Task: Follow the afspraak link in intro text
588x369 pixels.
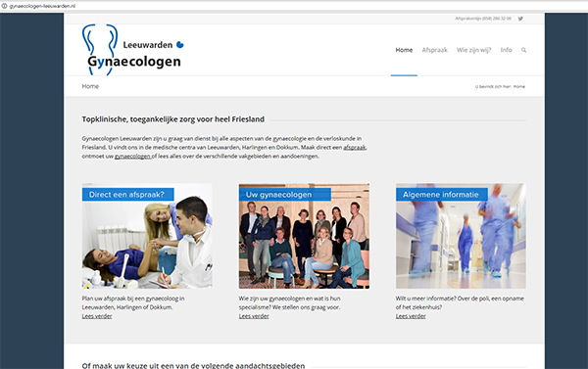Action: coord(355,147)
